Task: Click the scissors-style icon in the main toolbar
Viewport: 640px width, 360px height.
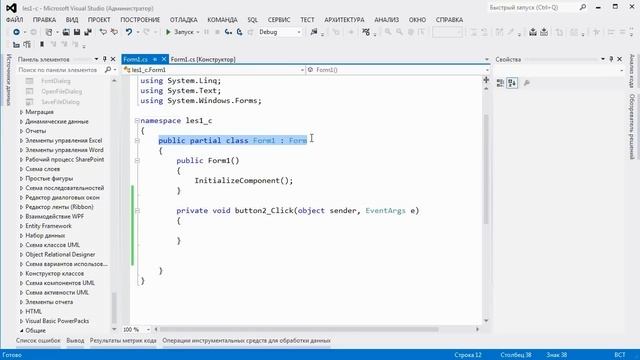Action: pos(366,32)
